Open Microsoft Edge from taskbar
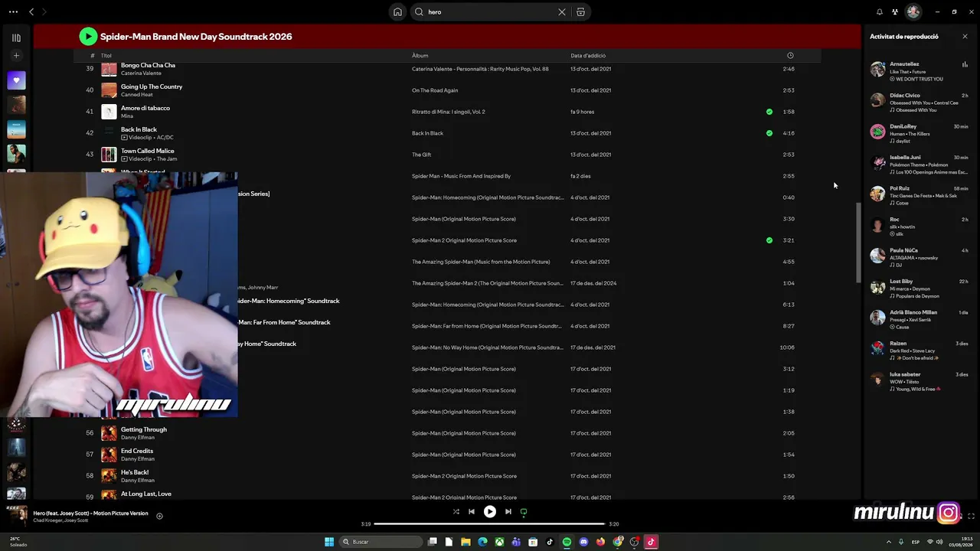 pyautogui.click(x=482, y=542)
